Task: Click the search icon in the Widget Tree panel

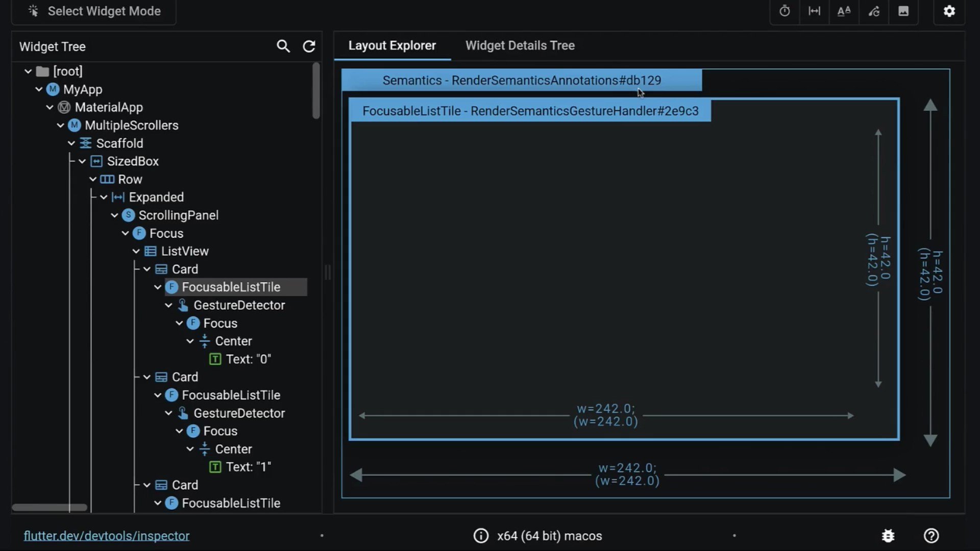Action: (284, 46)
